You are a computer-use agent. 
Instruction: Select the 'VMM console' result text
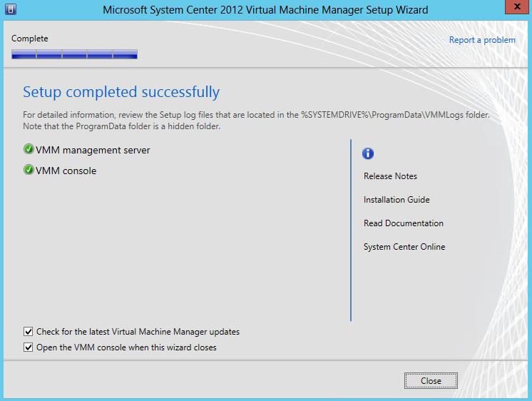pos(66,171)
